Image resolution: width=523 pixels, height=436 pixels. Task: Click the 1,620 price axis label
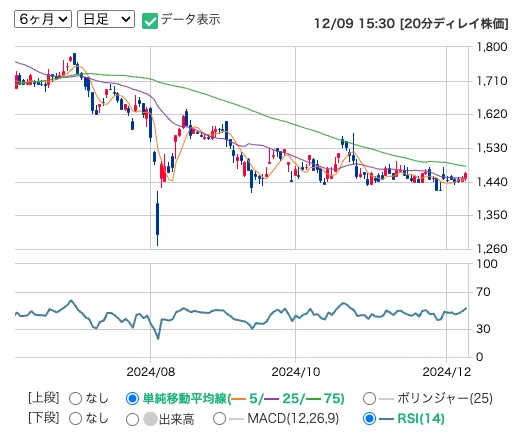pos(492,114)
